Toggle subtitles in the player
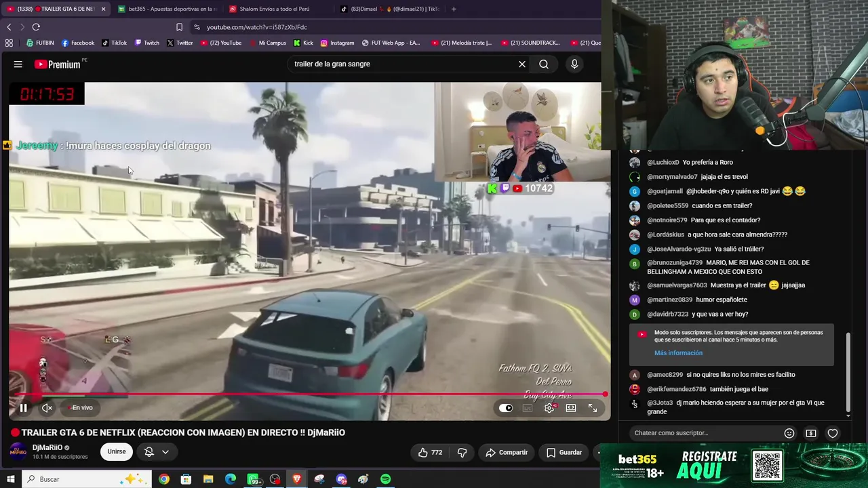The height and width of the screenshot is (488, 868). 528,408
